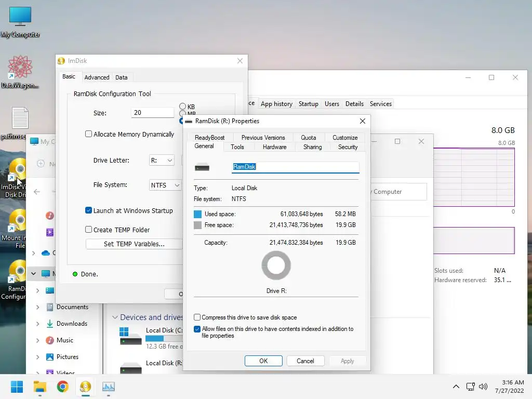This screenshot has width=532, height=399.
Task: Select the KB size unit radio
Action: (182, 107)
